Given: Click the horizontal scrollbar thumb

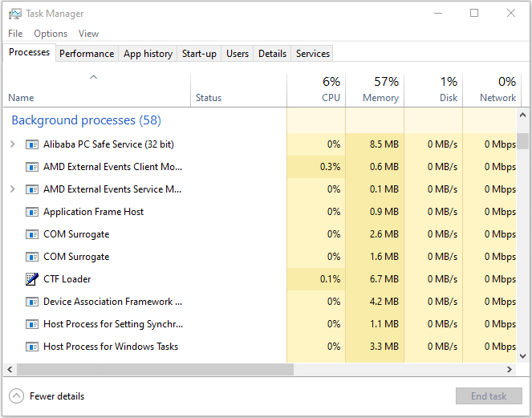Looking at the screenshot, I should click(155, 370).
